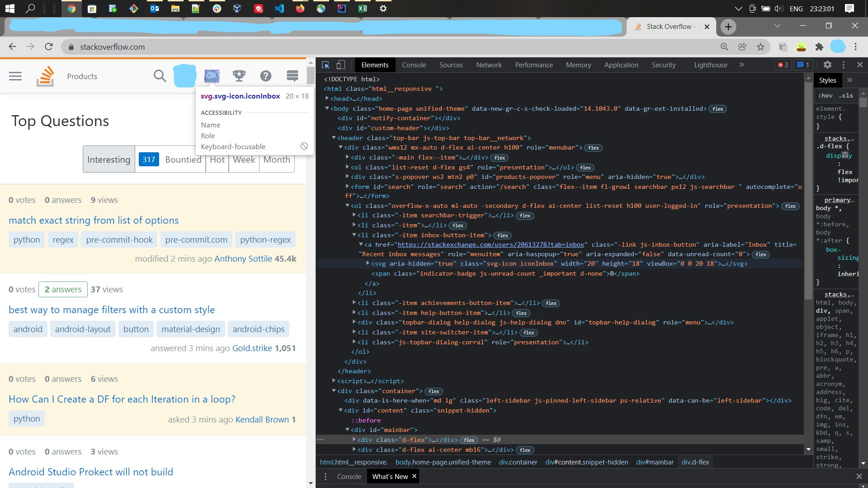Switch to the Lighthouse tab

click(x=711, y=65)
